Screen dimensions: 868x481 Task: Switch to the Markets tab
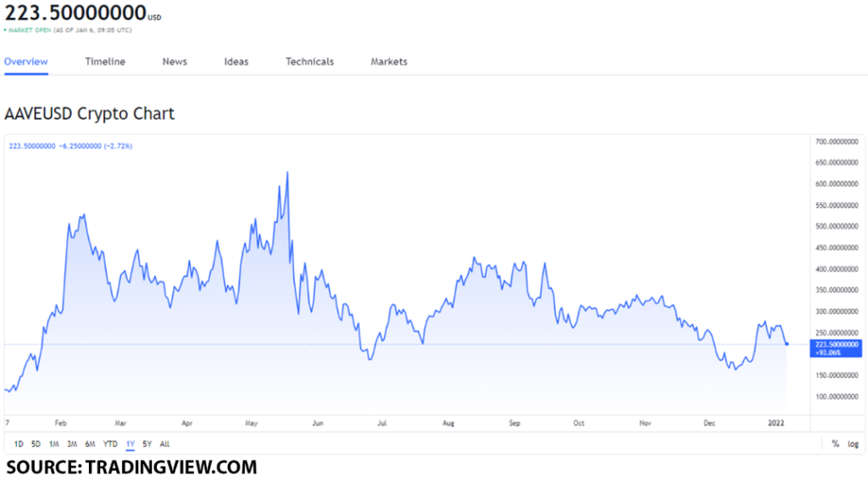pos(388,61)
